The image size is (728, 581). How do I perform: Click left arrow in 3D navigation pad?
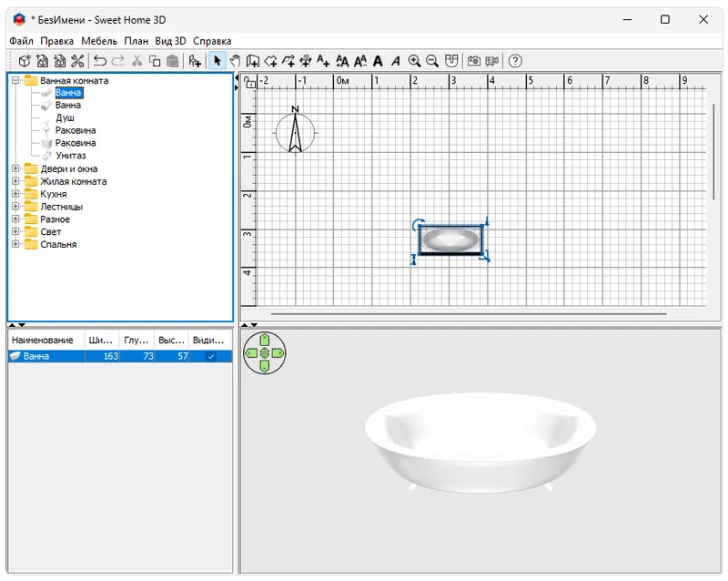tap(251, 353)
